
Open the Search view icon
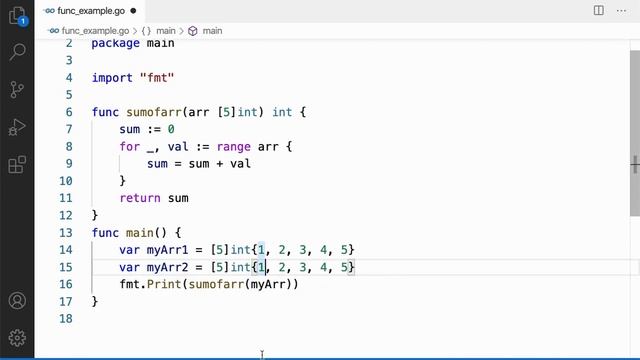click(17, 52)
